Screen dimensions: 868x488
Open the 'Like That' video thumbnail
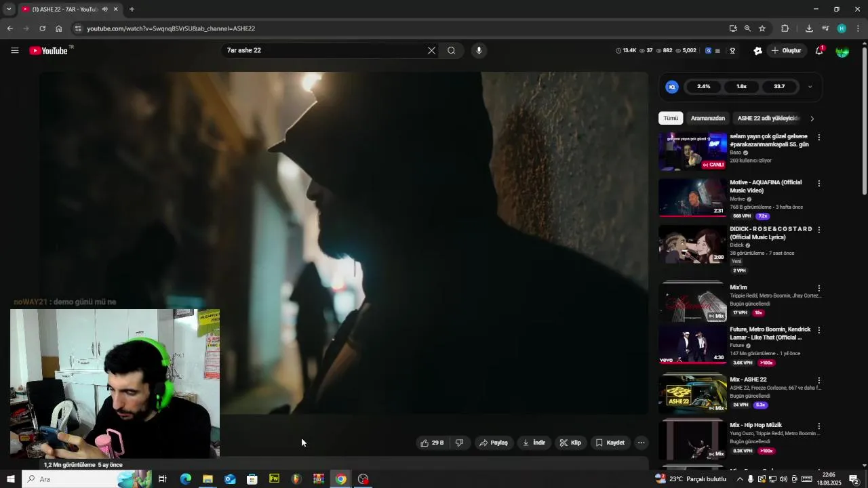[692, 345]
